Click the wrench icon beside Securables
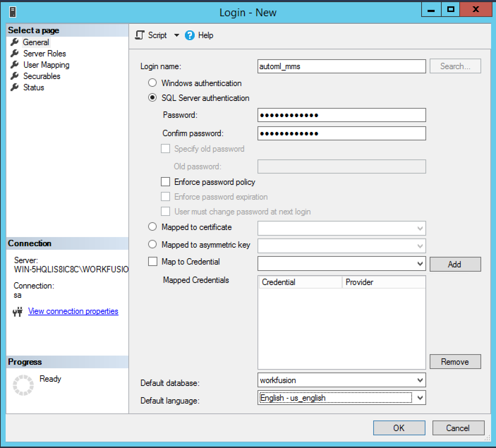 (14, 76)
